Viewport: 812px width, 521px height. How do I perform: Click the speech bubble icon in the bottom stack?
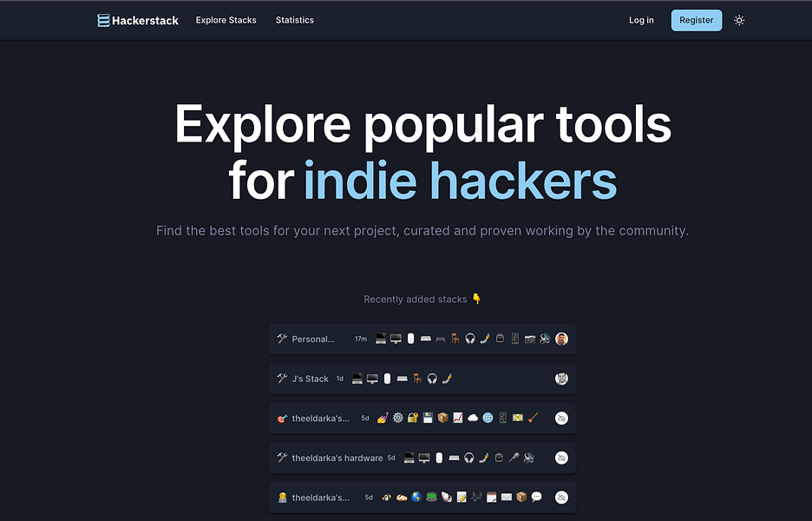pyautogui.click(x=536, y=497)
